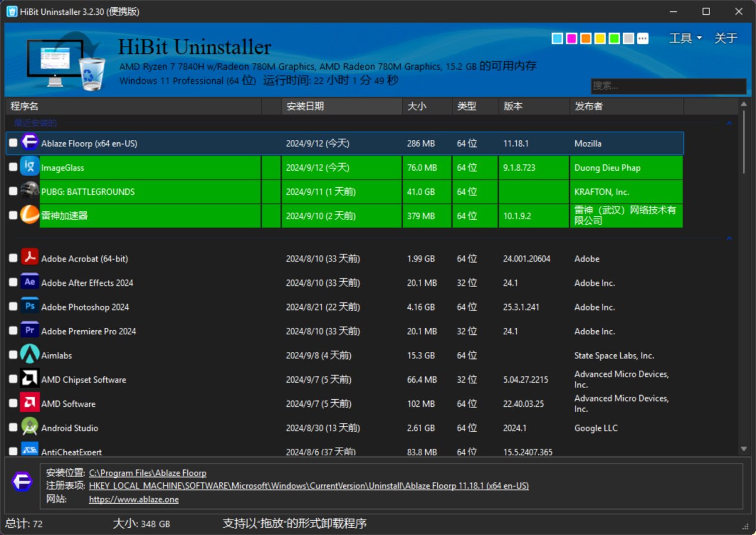Click the Adobe Acrobat red icon

(x=30, y=258)
